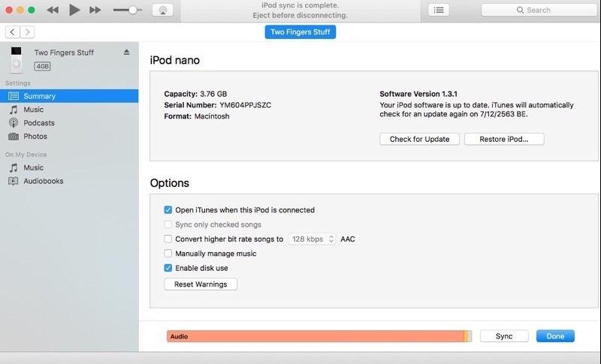Viewport: 601px width, 364px height.
Task: Click the Play button in toolbar
Action: (74, 10)
